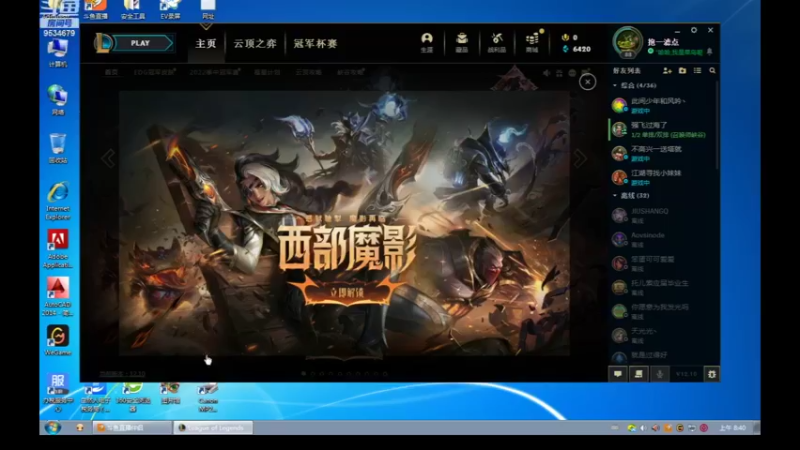800x450 pixels.
Task: Select friend 江湖寻找小妹妹
Action: point(661,178)
